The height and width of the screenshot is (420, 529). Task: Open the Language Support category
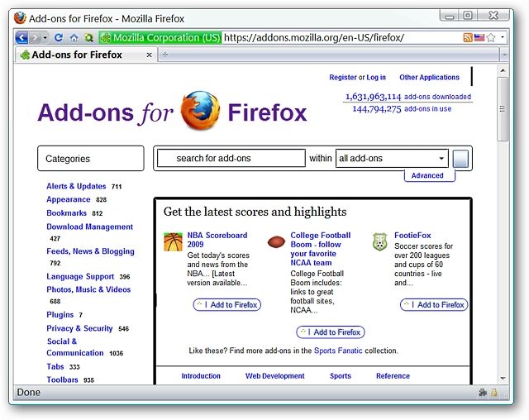80,277
